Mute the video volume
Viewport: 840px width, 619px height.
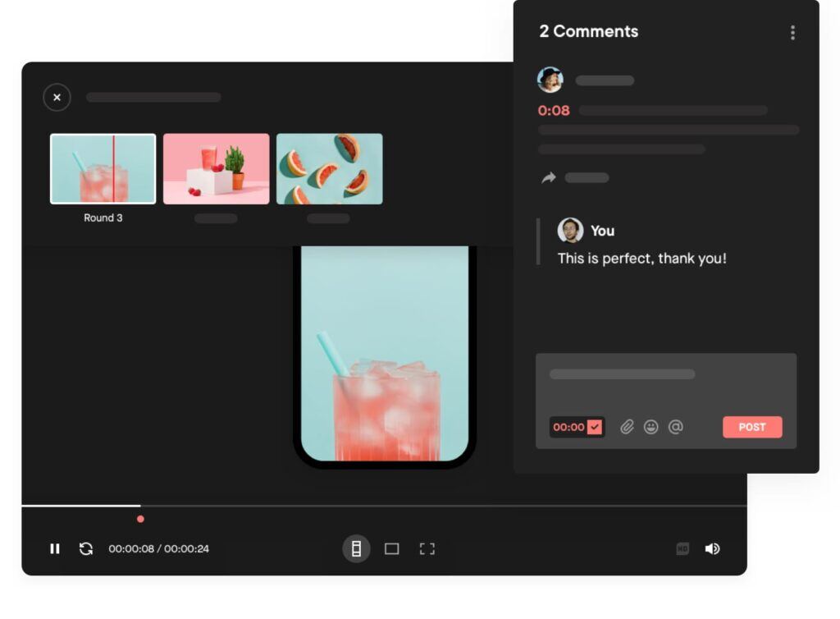(x=712, y=548)
